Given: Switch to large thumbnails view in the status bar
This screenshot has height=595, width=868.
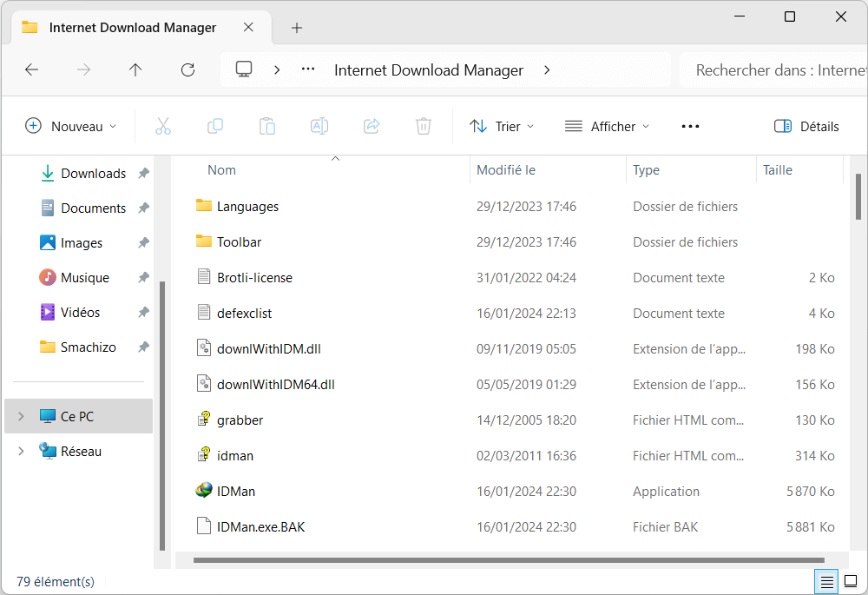Looking at the screenshot, I should (851, 582).
